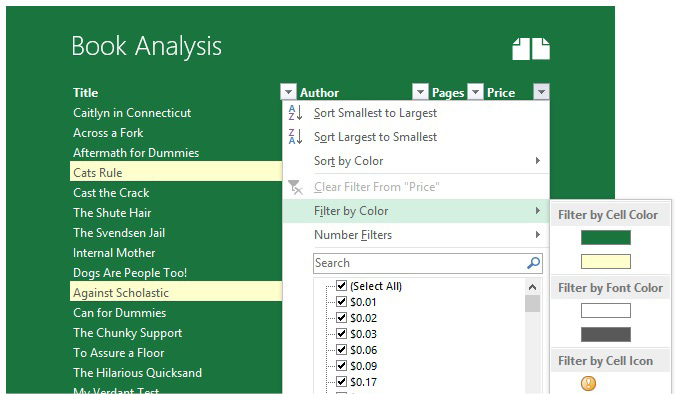Click the checklist scrollbar thumb
Viewport: 683px width, 394px height.
point(532,304)
